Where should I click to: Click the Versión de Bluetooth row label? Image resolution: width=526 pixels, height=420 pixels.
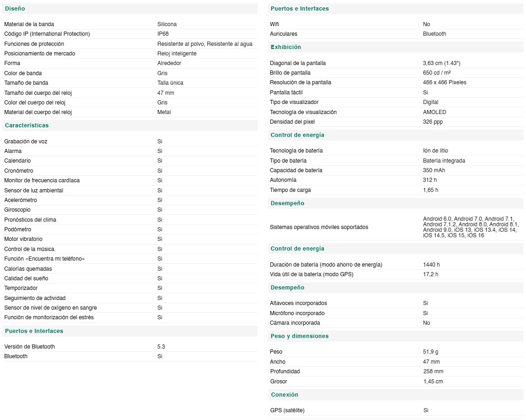tap(29, 347)
